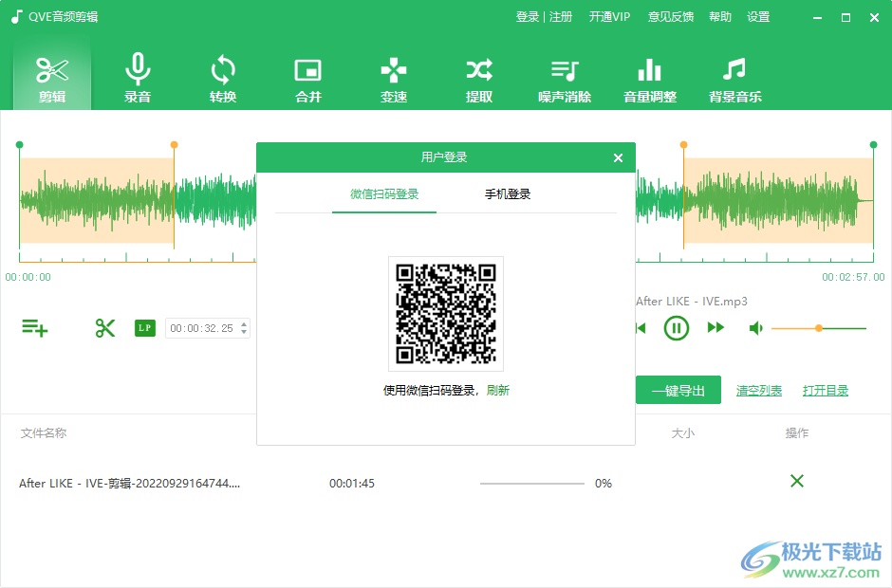This screenshot has width=892, height=588.
Task: Click the right orange selection marker on waveform
Action: click(x=684, y=145)
